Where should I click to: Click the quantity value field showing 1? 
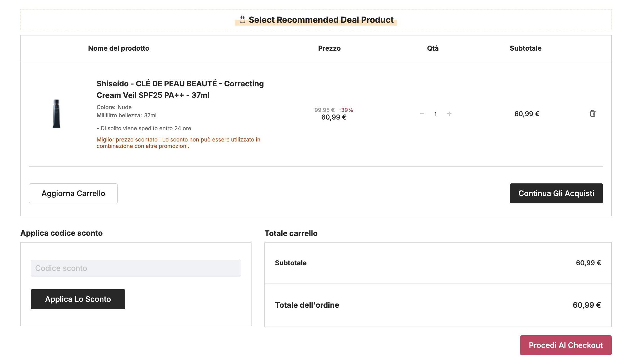pos(435,114)
